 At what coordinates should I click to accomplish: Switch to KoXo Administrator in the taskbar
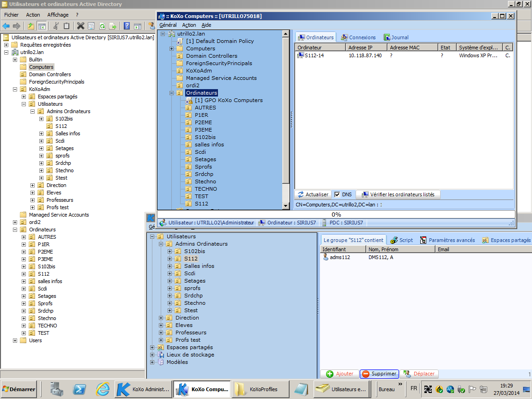tap(144, 389)
